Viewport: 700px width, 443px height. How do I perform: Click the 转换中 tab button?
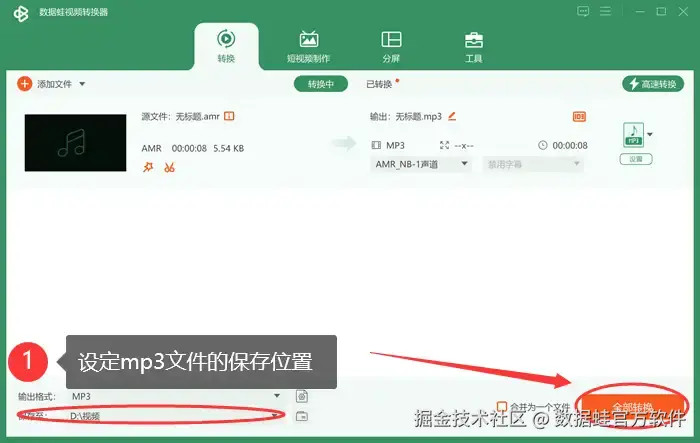pyautogui.click(x=321, y=84)
